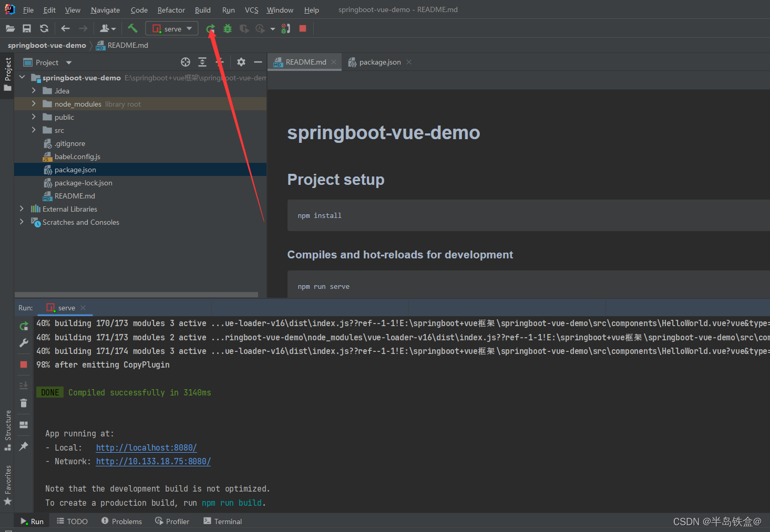
Task: Click the Save All toolbar icon
Action: 27,28
